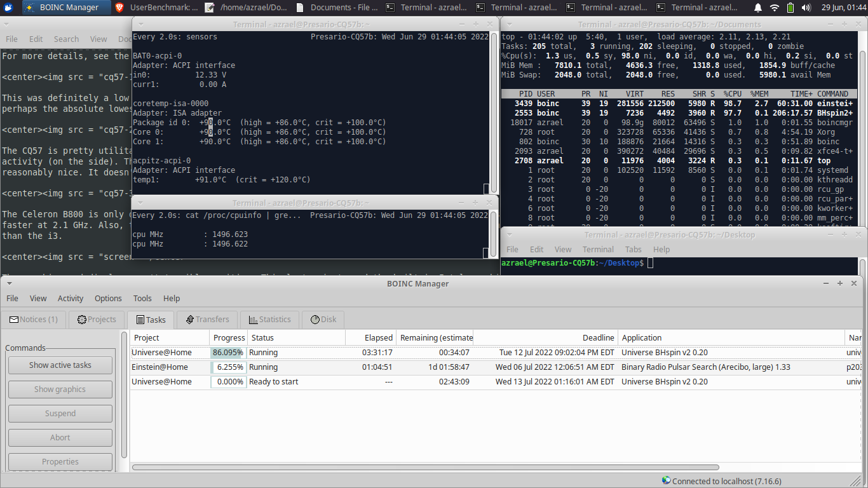This screenshot has height=488, width=868.
Task: Click the Abort command button
Action: click(60, 437)
